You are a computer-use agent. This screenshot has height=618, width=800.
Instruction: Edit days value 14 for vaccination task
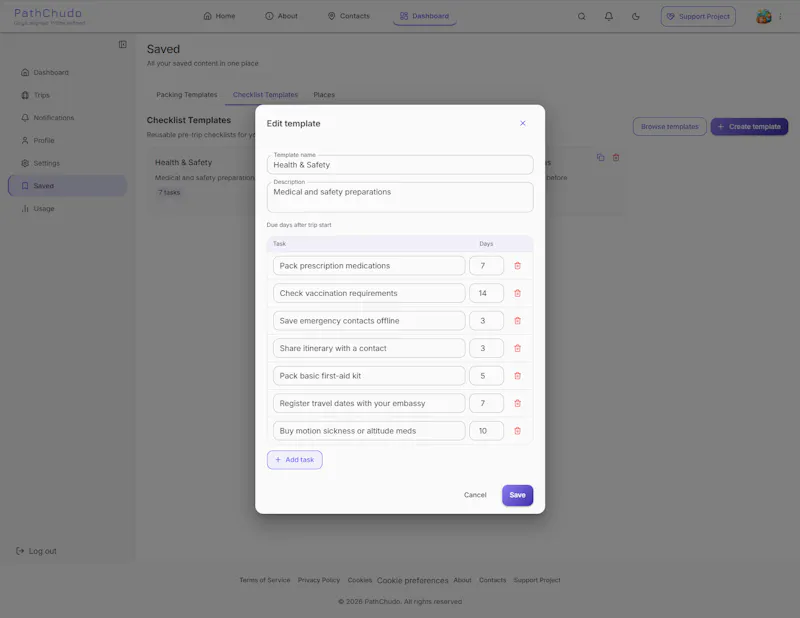(486, 293)
